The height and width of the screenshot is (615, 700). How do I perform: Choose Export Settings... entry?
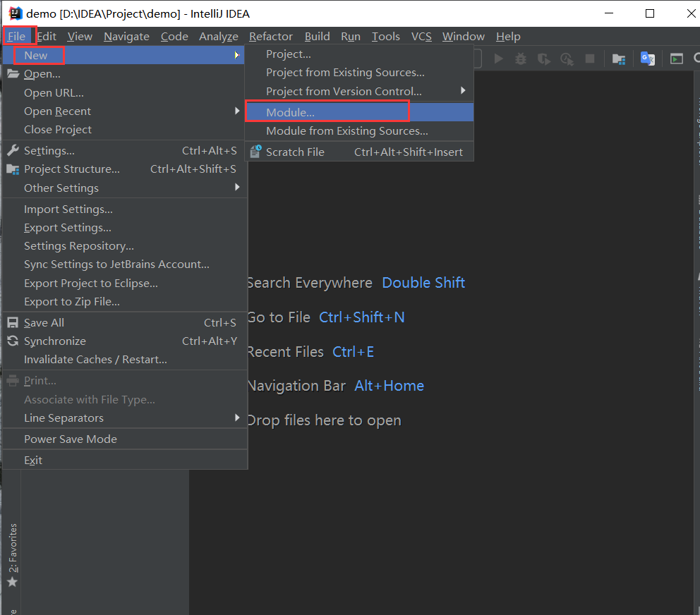click(123, 228)
